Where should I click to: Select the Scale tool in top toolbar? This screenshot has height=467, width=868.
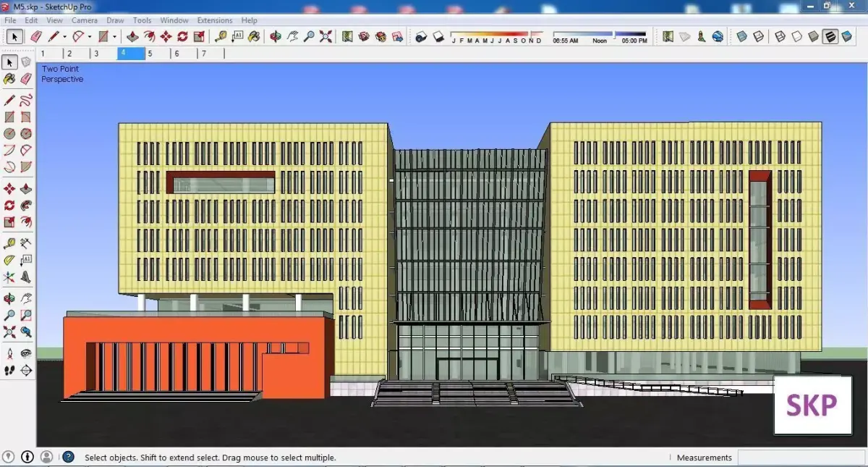tap(199, 36)
